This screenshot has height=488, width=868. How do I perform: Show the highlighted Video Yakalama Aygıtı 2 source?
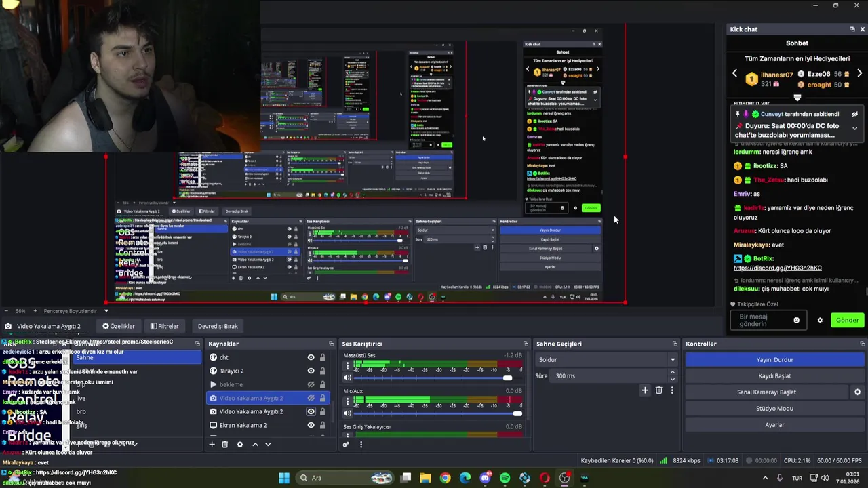pyautogui.click(x=311, y=399)
